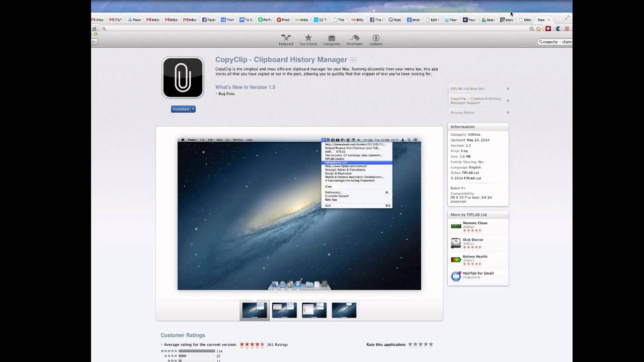The image size is (644, 362).
Task: Open the Purchases section
Action: click(354, 40)
